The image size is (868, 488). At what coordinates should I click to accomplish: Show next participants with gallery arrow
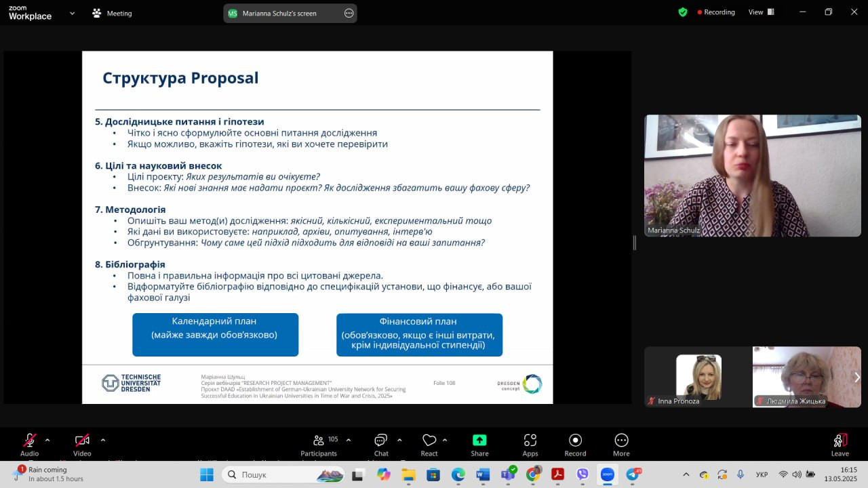pos(856,377)
